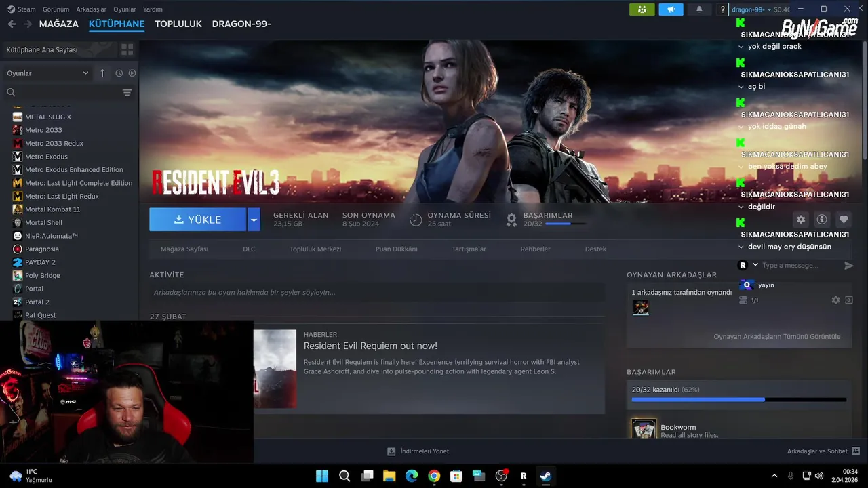Image resolution: width=868 pixels, height=488 pixels.
Task: Click İndirmeleri Yönet
Action: (x=418, y=451)
